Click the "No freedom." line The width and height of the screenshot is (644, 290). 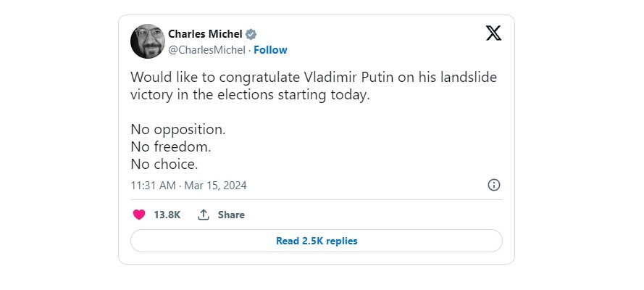170,147
